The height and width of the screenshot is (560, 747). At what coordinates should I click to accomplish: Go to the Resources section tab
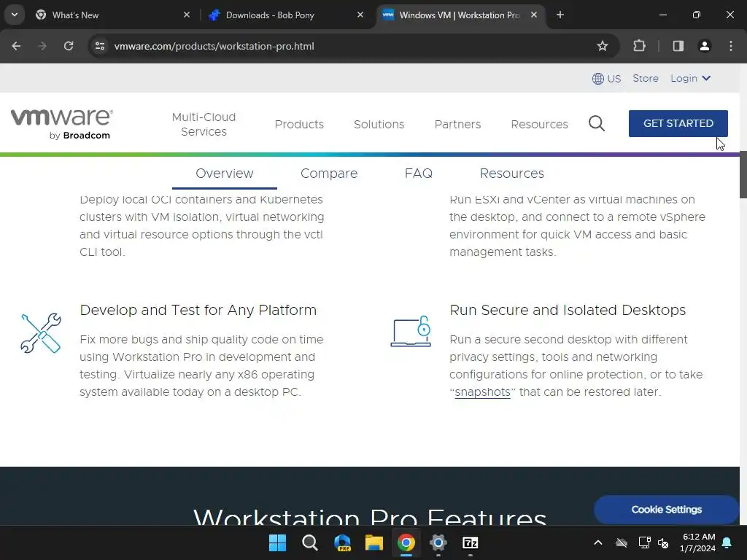pos(511,174)
